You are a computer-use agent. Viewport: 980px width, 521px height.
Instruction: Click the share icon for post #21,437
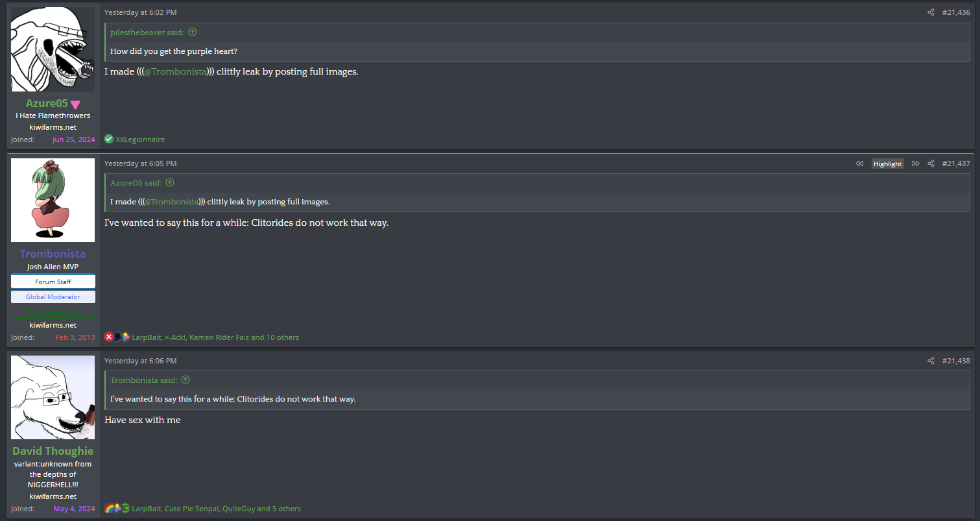coord(931,164)
